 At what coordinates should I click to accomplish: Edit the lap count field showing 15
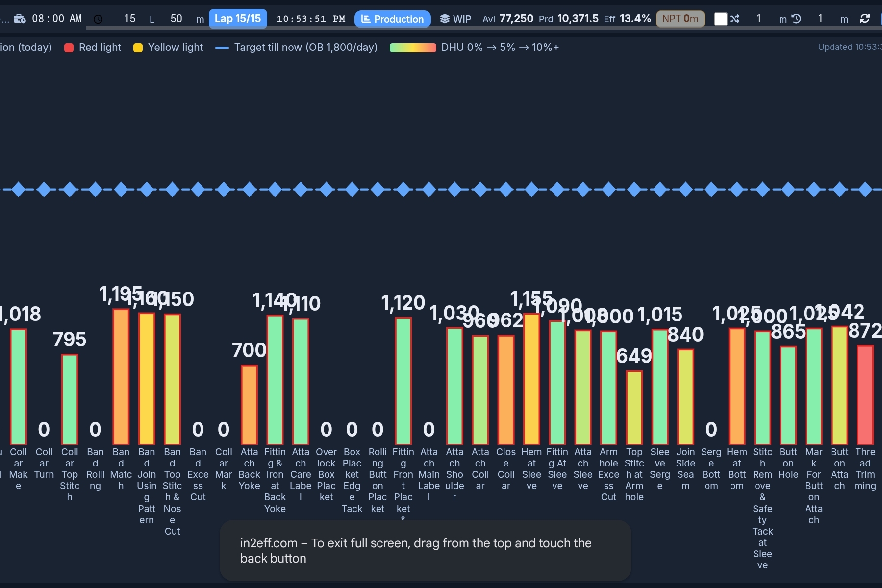pyautogui.click(x=130, y=19)
